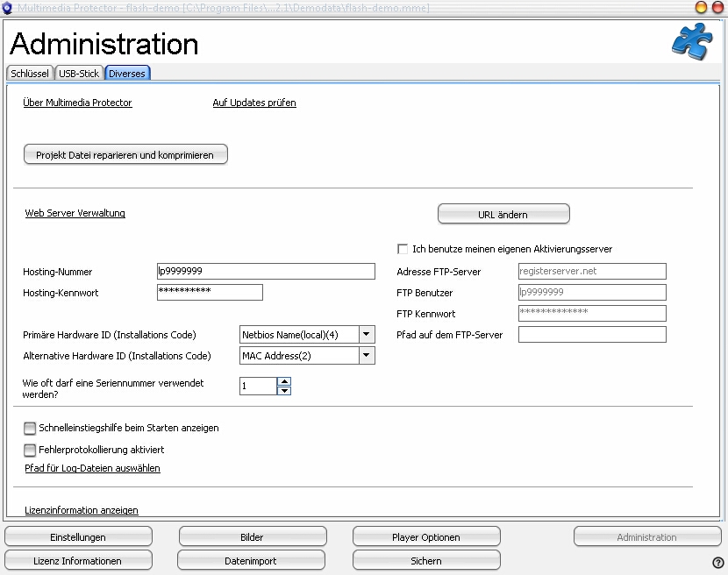This screenshot has height=575, width=728.
Task: Click the Multimedia Protector title bar icon
Action: pos(8,8)
